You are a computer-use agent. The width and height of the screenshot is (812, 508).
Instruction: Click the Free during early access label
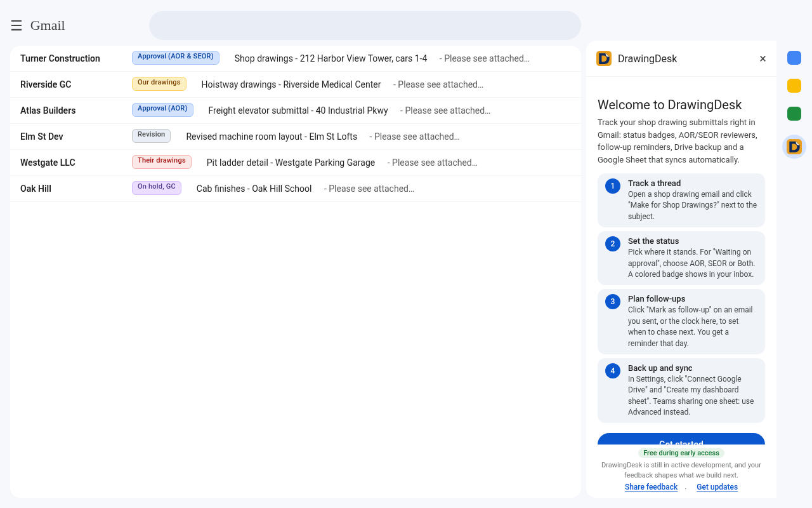click(681, 453)
